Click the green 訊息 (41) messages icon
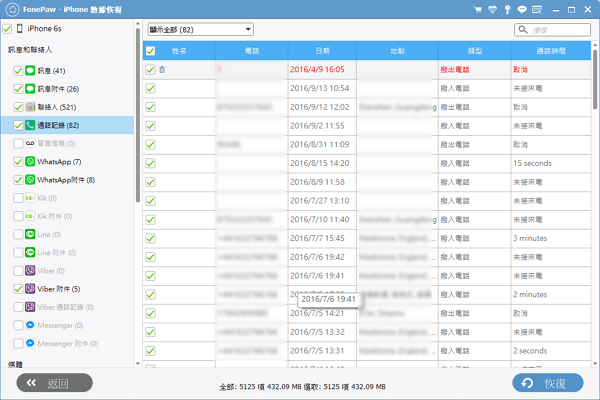600x400 pixels. 31,71
